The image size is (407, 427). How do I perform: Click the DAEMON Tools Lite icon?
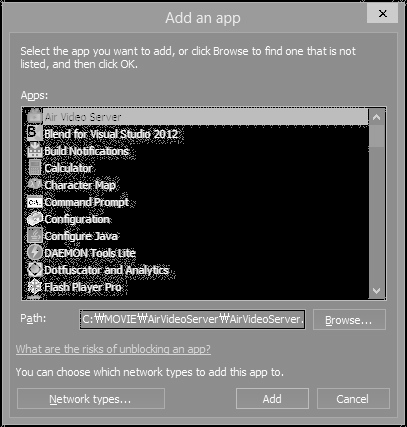point(35,253)
